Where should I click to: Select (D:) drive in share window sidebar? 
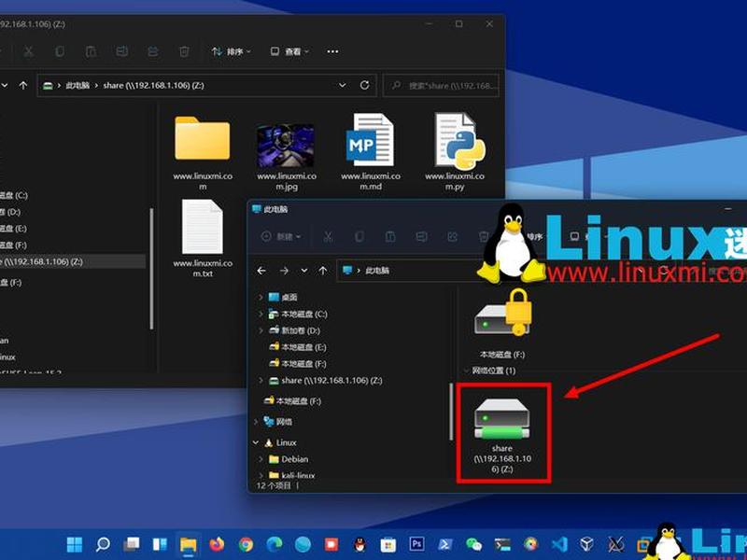(11, 212)
